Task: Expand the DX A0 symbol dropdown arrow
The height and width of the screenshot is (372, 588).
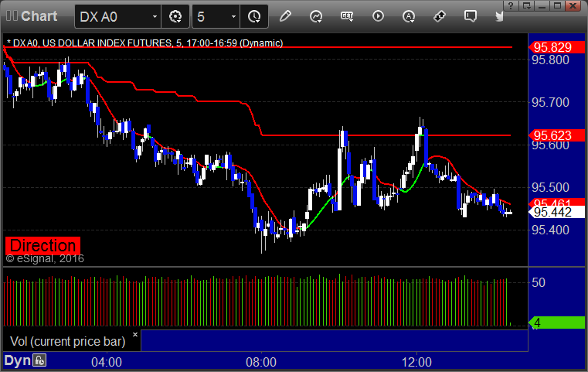Action: pyautogui.click(x=155, y=17)
